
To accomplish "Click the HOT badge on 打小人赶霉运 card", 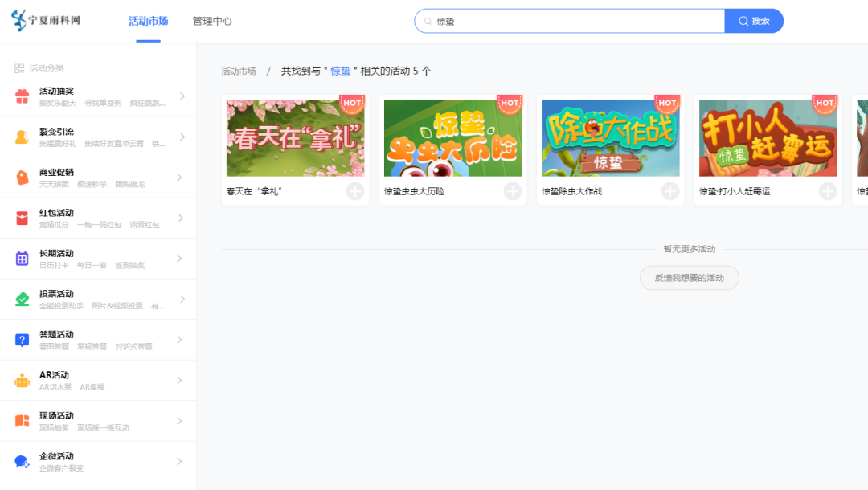I will (825, 104).
